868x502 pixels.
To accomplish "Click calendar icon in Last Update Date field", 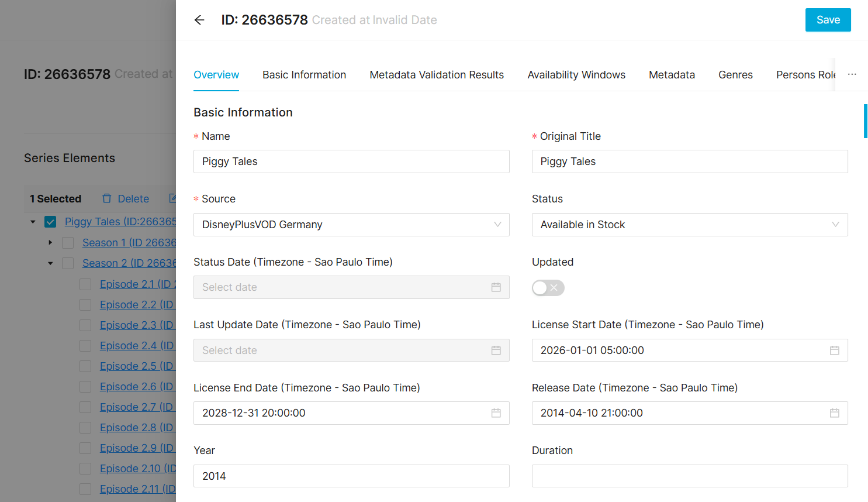I will click(496, 350).
